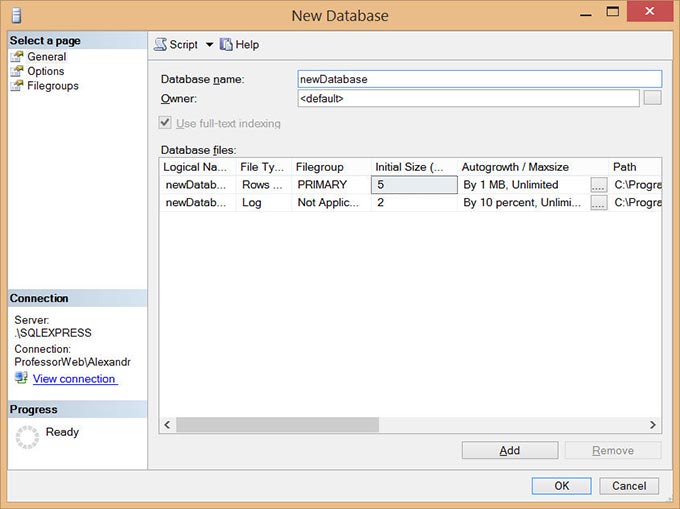Open autogrowth settings for Log file
Image resolution: width=680 pixels, height=509 pixels.
coord(599,202)
